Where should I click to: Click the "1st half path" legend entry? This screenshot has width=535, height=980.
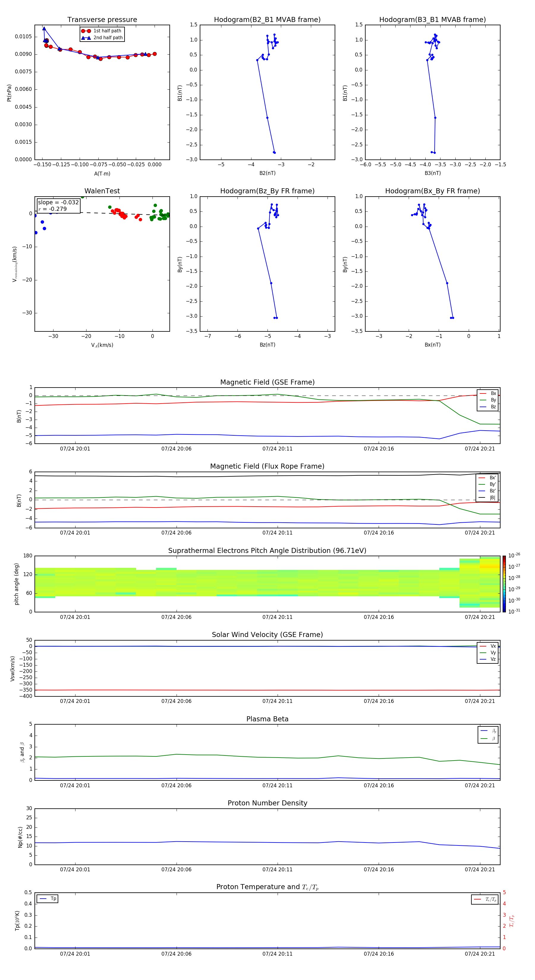102,31
